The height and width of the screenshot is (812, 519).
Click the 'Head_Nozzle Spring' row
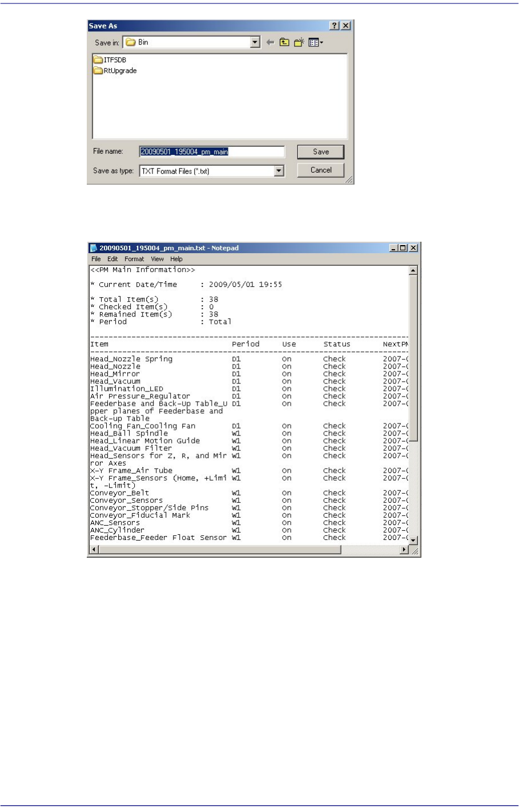[x=249, y=359]
